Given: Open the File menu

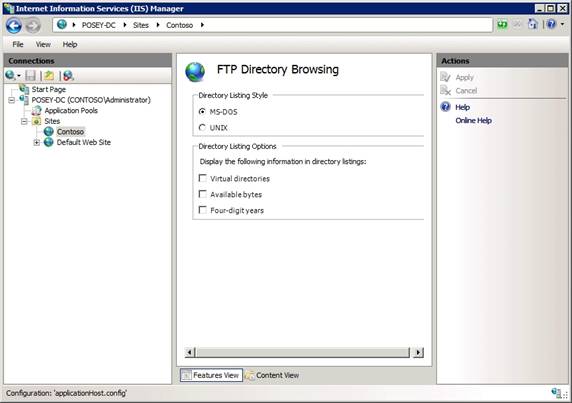Looking at the screenshot, I should point(18,44).
